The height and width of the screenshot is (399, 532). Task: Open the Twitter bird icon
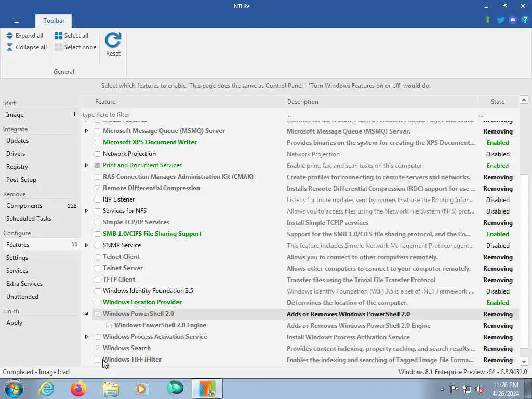click(x=500, y=20)
